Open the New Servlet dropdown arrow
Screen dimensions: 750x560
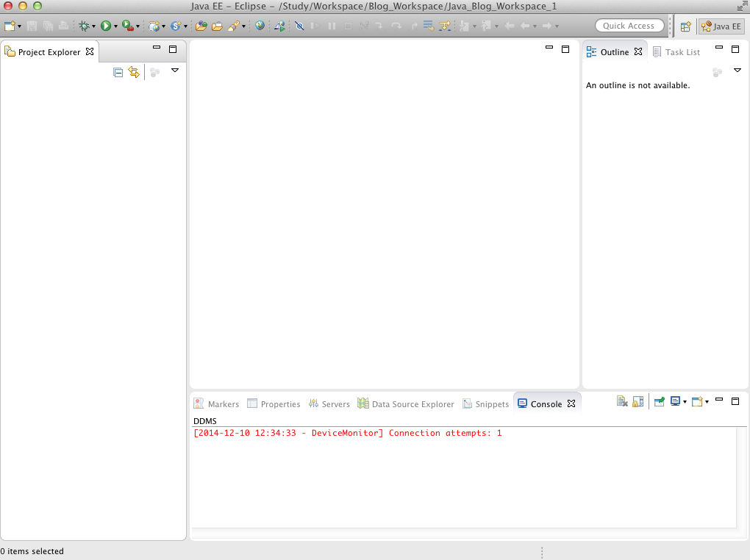185,26
